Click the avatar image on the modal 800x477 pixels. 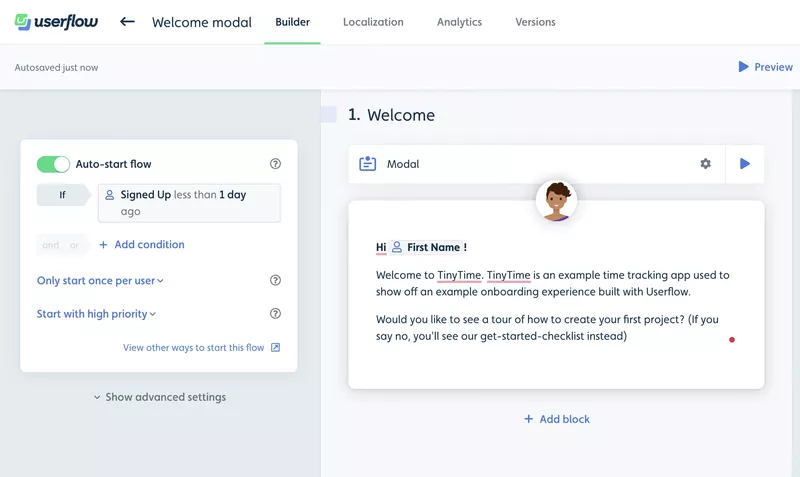coord(556,200)
